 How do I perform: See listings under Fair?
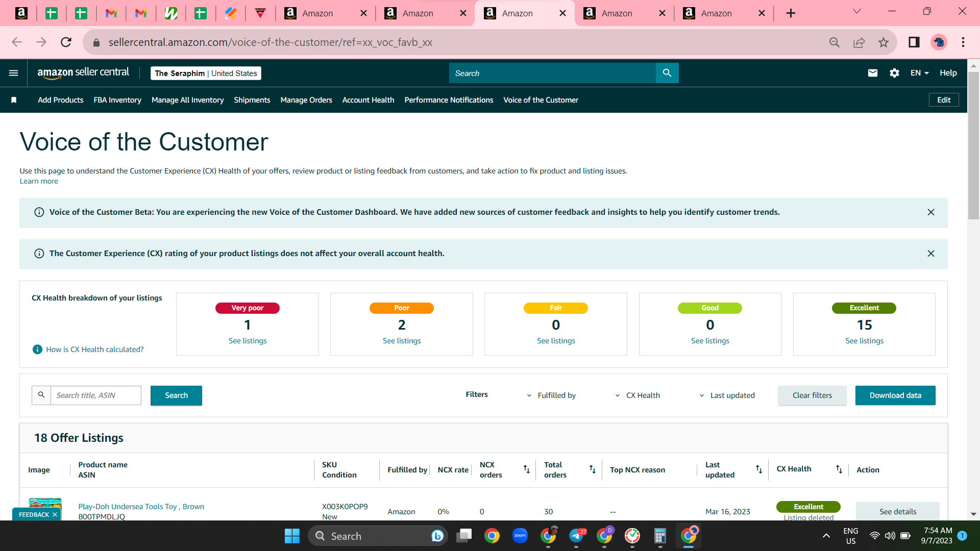point(556,341)
